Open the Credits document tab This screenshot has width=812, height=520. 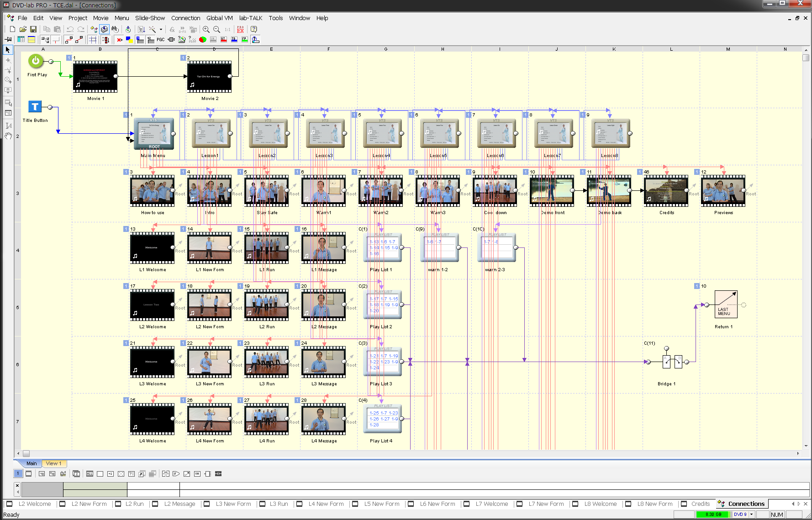[x=700, y=504]
